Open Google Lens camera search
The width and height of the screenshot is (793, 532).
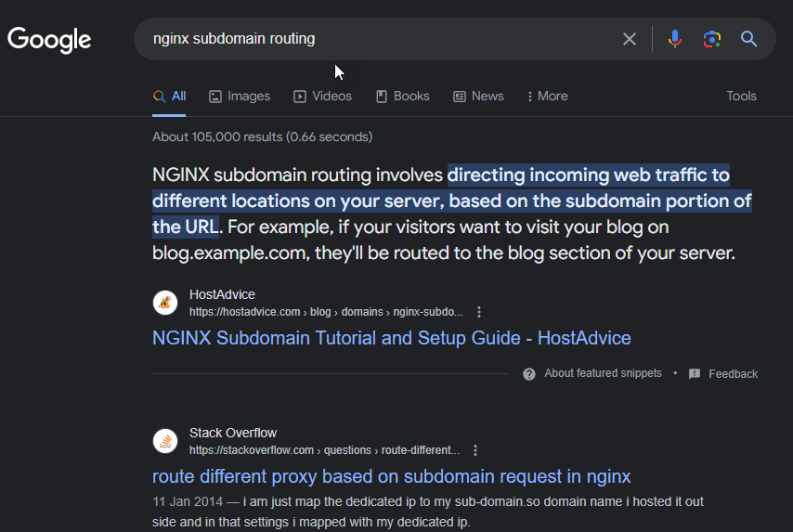click(711, 39)
